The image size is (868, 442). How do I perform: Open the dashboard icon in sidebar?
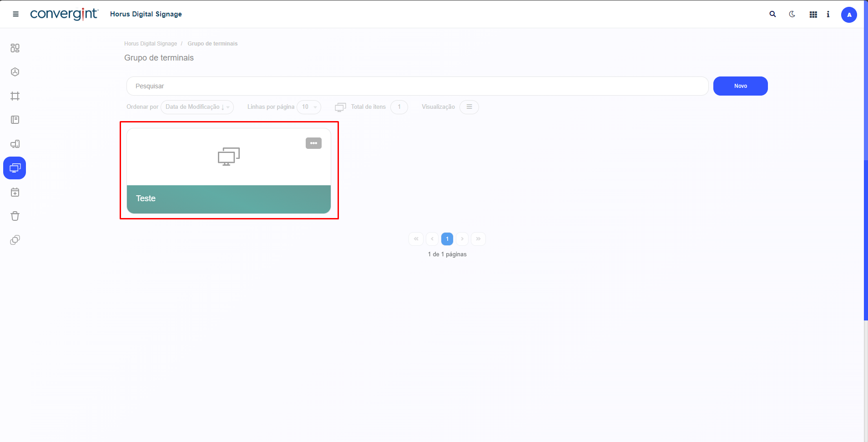(x=15, y=48)
